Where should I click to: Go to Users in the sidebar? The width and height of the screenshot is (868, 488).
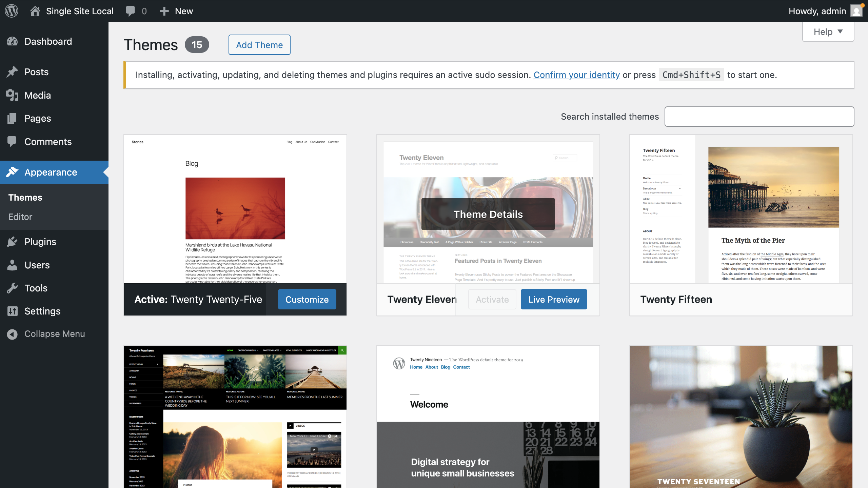[x=54, y=265]
